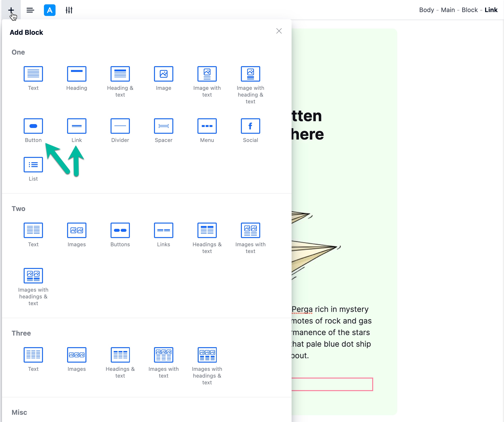The image size is (504, 422).
Task: Insert the Social block with Facebook icon
Action: (250, 126)
